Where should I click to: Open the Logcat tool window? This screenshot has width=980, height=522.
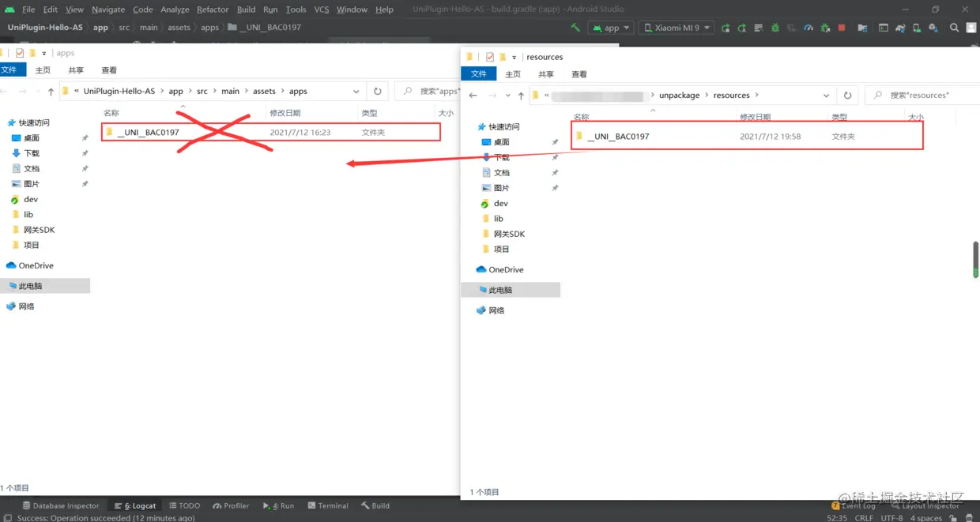[135, 505]
